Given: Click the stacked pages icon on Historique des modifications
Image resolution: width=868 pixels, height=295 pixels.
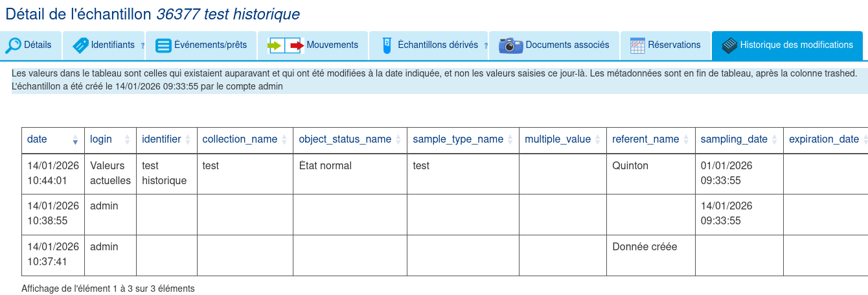Looking at the screenshot, I should coord(729,45).
